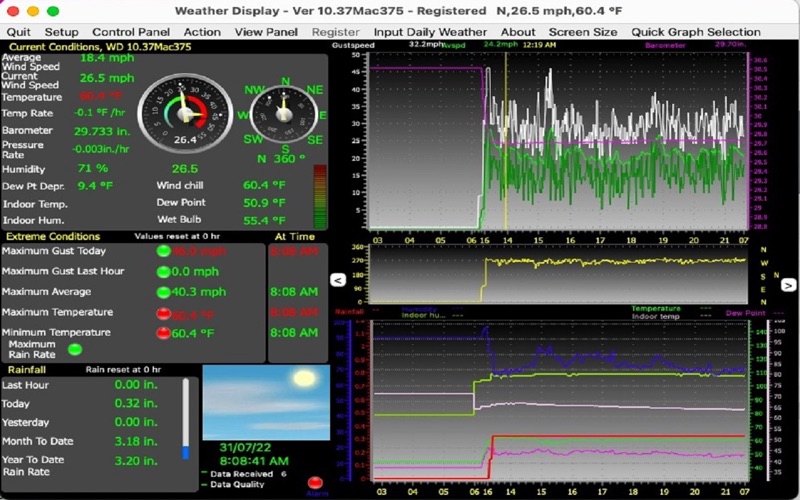Click the greyed Register menu item

335,32
